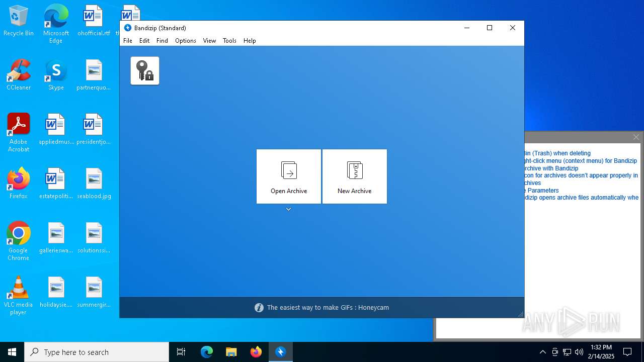Click the Honeycam GIF promotion banner text
Image resolution: width=644 pixels, height=362 pixels.
328,308
